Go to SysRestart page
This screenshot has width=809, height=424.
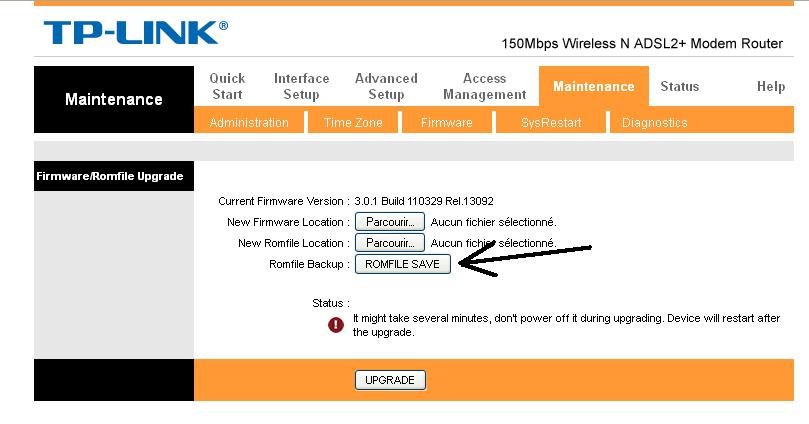551,123
